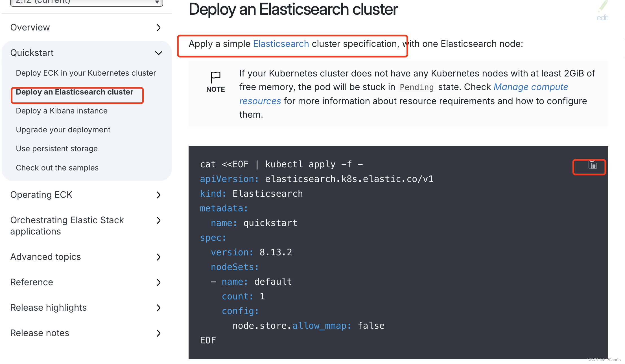625x364 pixels.
Task: Click the page heading Deploy an Elasticsearch cluster
Action: click(x=293, y=9)
